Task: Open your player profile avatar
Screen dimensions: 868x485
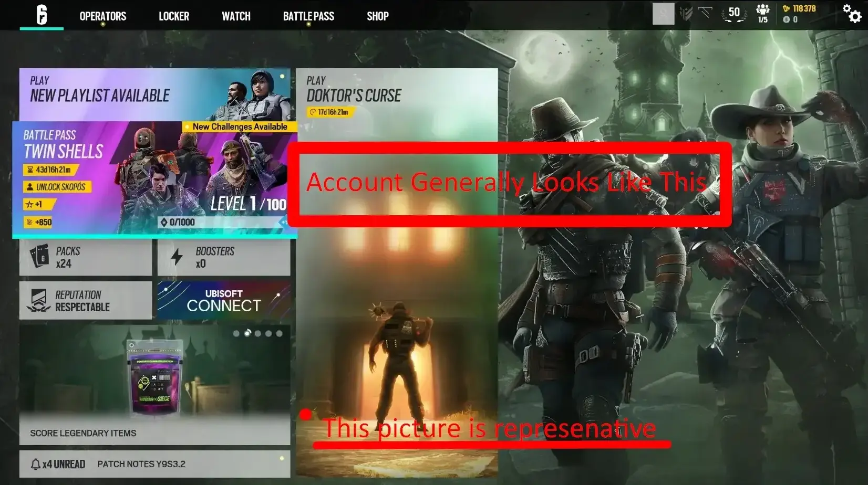Action: [x=664, y=14]
